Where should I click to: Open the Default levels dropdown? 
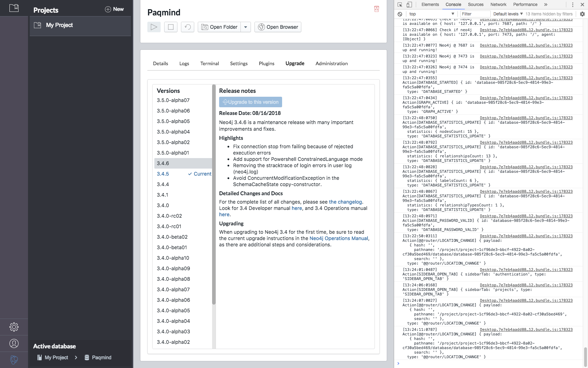pyautogui.click(x=508, y=14)
